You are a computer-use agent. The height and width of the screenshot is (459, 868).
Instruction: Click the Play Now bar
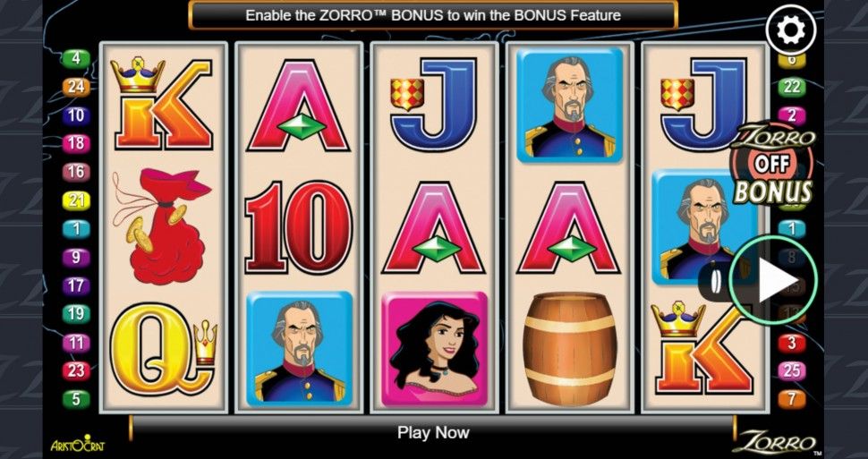pyautogui.click(x=433, y=432)
